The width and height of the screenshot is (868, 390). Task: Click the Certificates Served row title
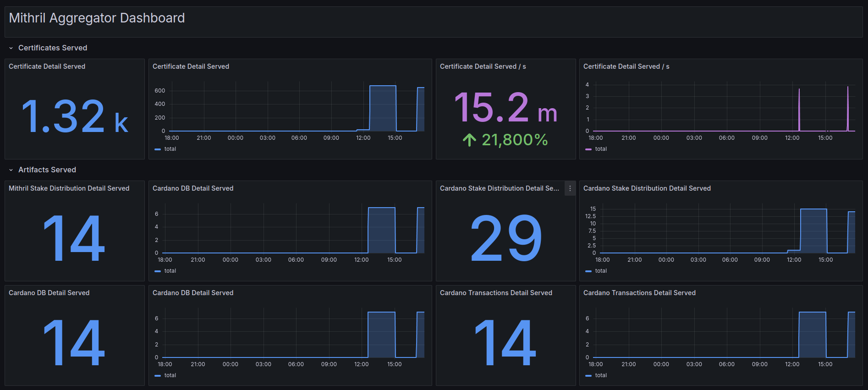(x=53, y=48)
